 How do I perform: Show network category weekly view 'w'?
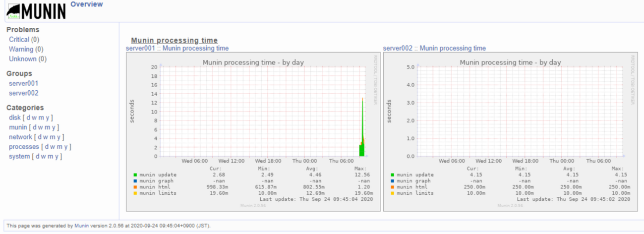[x=46, y=137]
